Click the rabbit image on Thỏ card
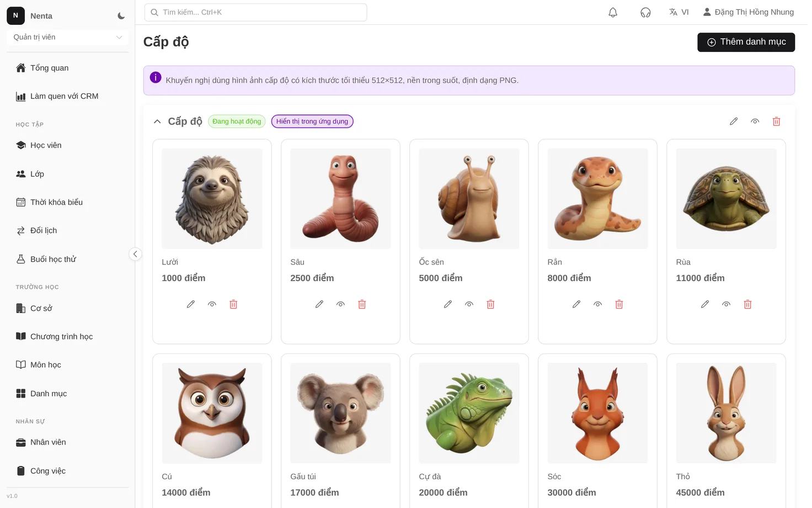This screenshot has height=508, width=812. coord(726,413)
